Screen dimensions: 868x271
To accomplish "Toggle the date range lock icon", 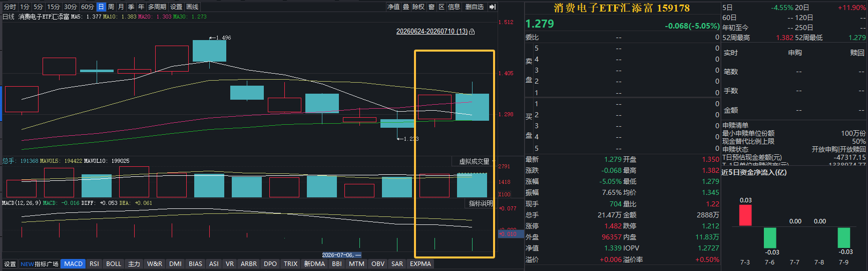I will click(472, 32).
